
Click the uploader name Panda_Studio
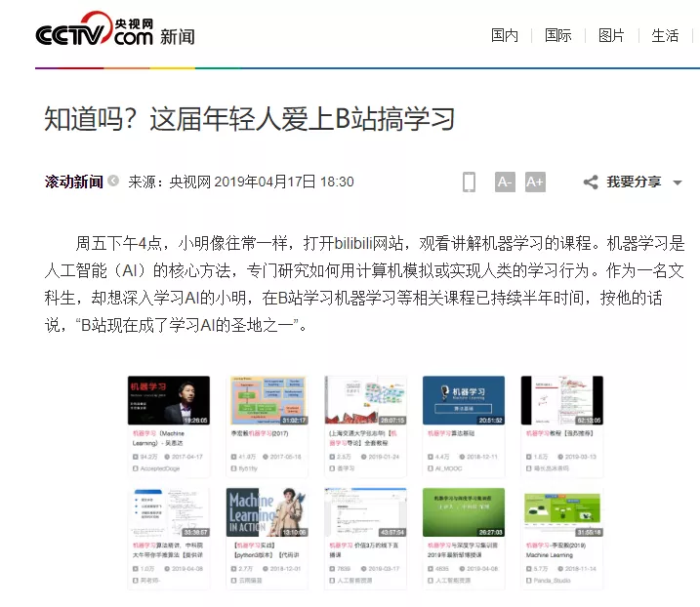(x=552, y=581)
